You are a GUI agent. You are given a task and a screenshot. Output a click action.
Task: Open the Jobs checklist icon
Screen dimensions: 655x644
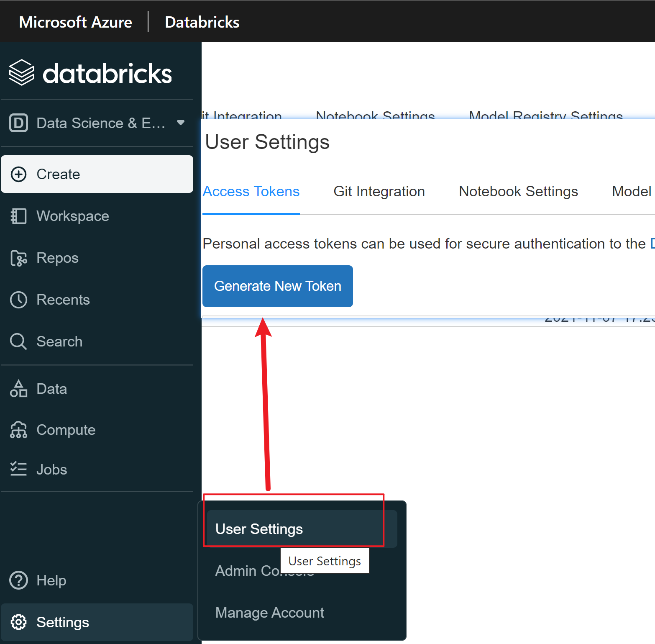pyautogui.click(x=18, y=469)
